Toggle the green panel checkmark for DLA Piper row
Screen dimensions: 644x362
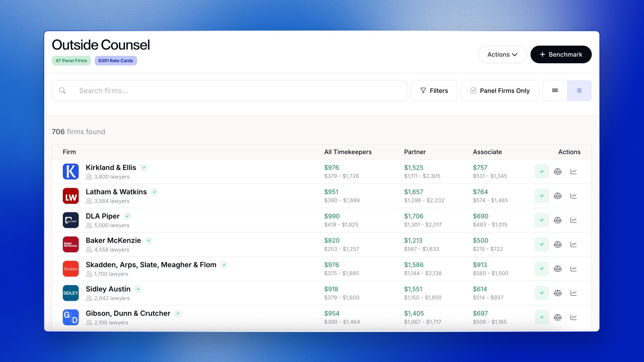(541, 220)
